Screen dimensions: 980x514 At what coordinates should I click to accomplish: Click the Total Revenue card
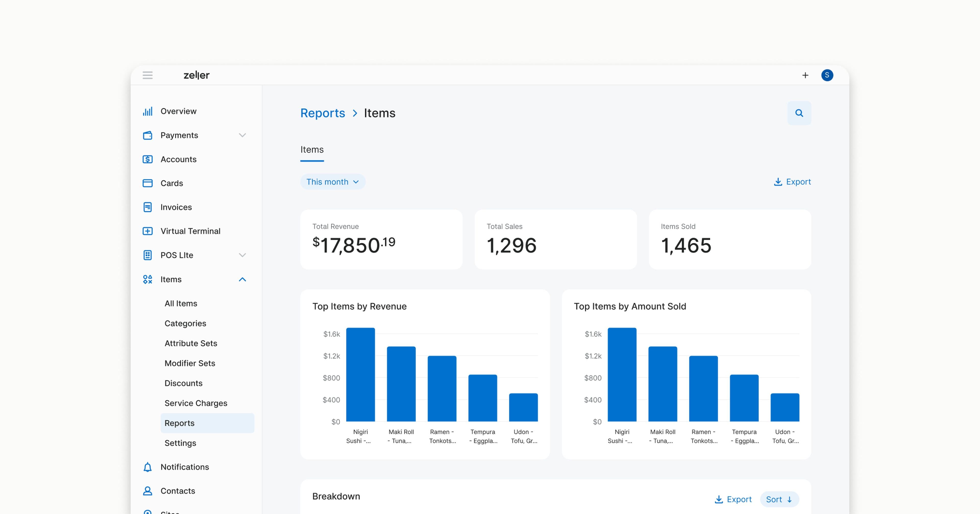click(381, 239)
